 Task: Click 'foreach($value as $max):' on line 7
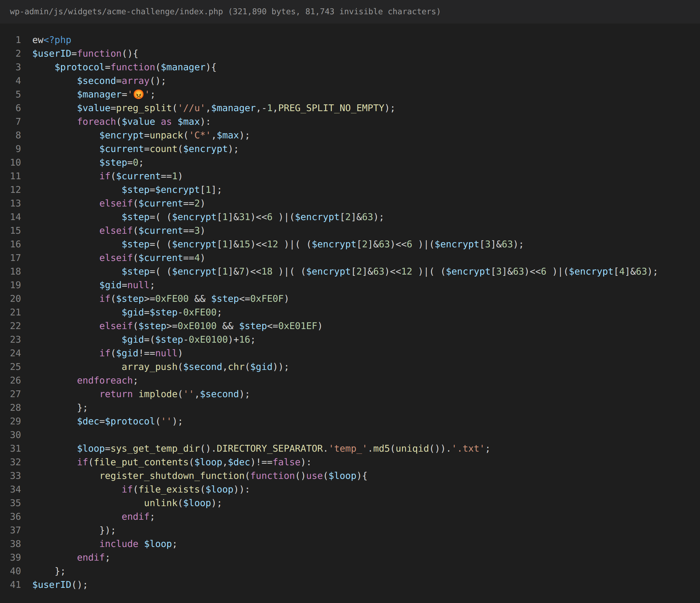(x=144, y=122)
